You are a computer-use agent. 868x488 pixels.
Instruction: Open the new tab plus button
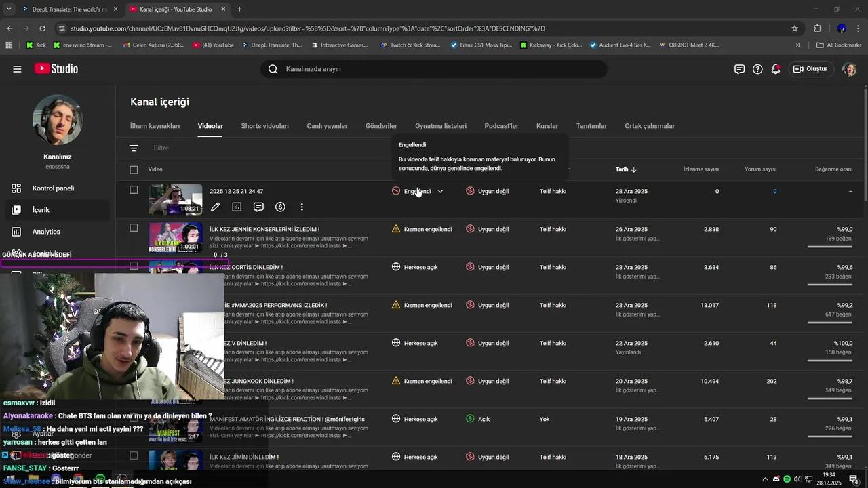pyautogui.click(x=239, y=9)
